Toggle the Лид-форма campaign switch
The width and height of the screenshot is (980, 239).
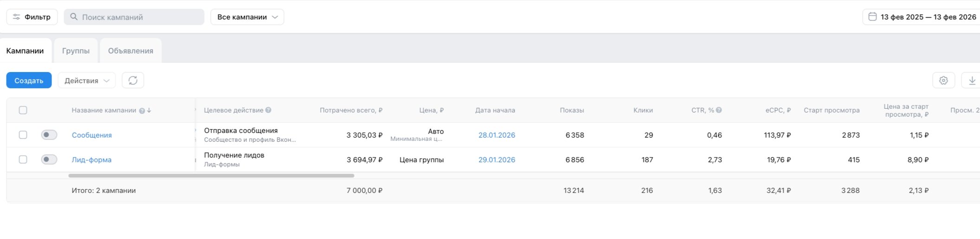[49, 159]
